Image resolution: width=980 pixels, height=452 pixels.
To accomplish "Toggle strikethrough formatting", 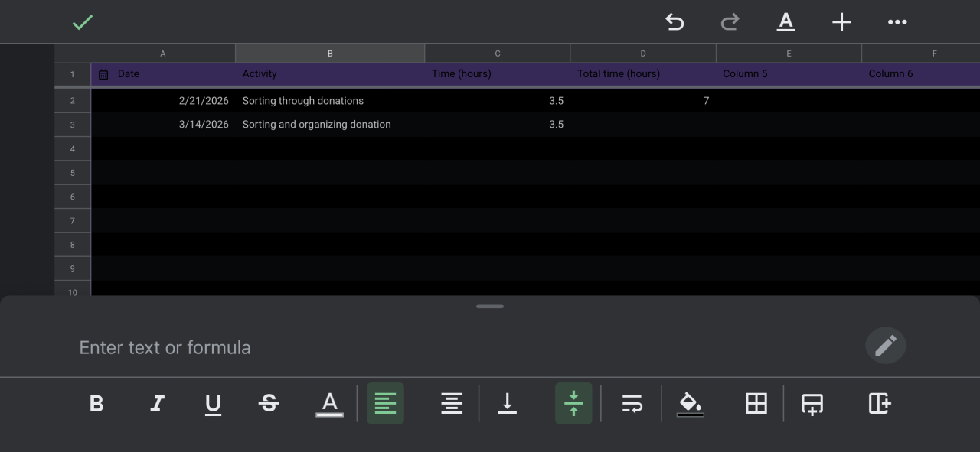I will [269, 403].
